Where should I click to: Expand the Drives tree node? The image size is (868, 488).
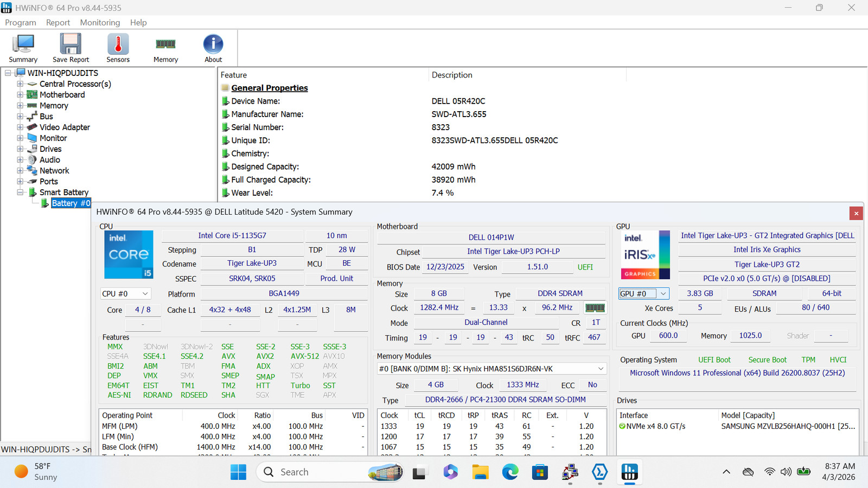(20, 149)
